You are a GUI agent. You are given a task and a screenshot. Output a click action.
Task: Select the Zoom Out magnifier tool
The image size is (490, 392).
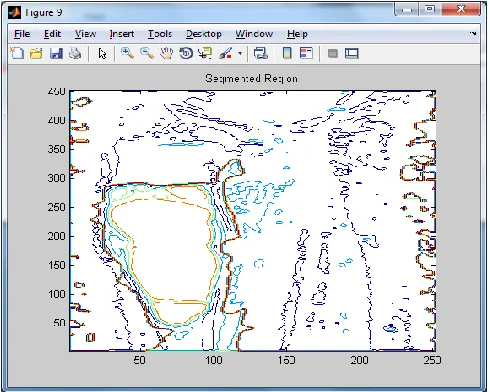pyautogui.click(x=147, y=53)
